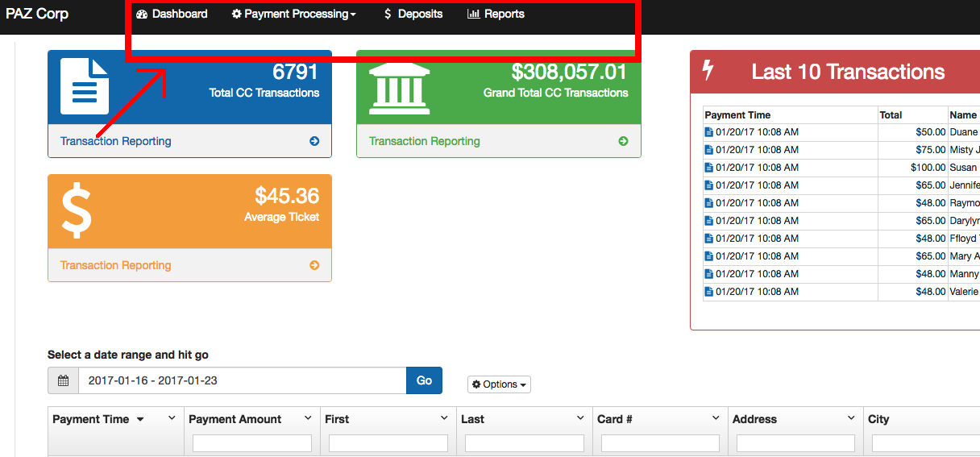Open receipt icon for Mary A's $65.00 transaction

click(x=709, y=256)
